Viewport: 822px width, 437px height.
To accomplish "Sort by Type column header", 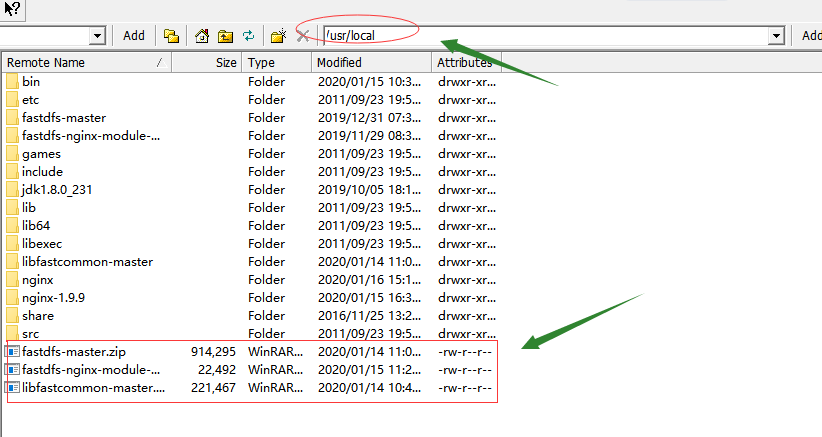I will pos(276,62).
